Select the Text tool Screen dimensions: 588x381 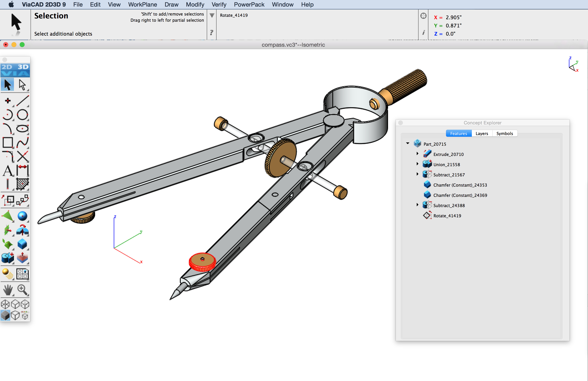tap(8, 170)
